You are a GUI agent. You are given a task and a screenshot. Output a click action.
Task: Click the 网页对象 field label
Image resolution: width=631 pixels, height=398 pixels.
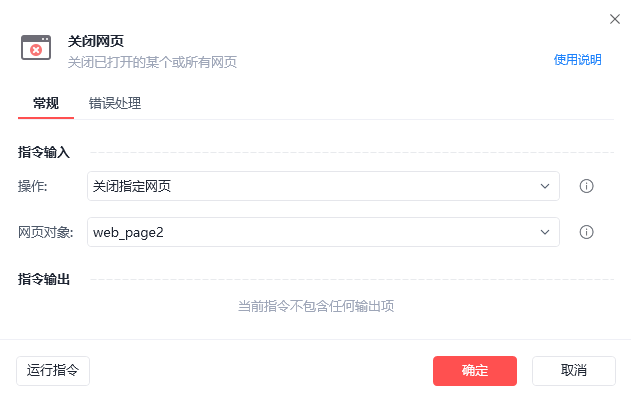(45, 232)
